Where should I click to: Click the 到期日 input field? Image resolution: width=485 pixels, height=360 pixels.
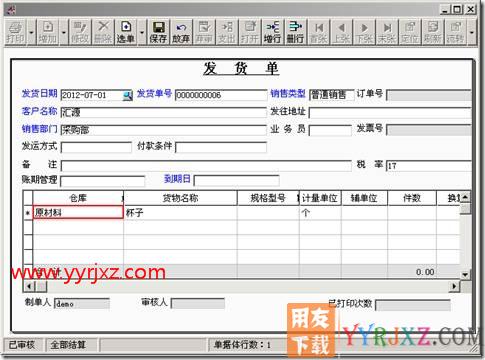(236, 181)
